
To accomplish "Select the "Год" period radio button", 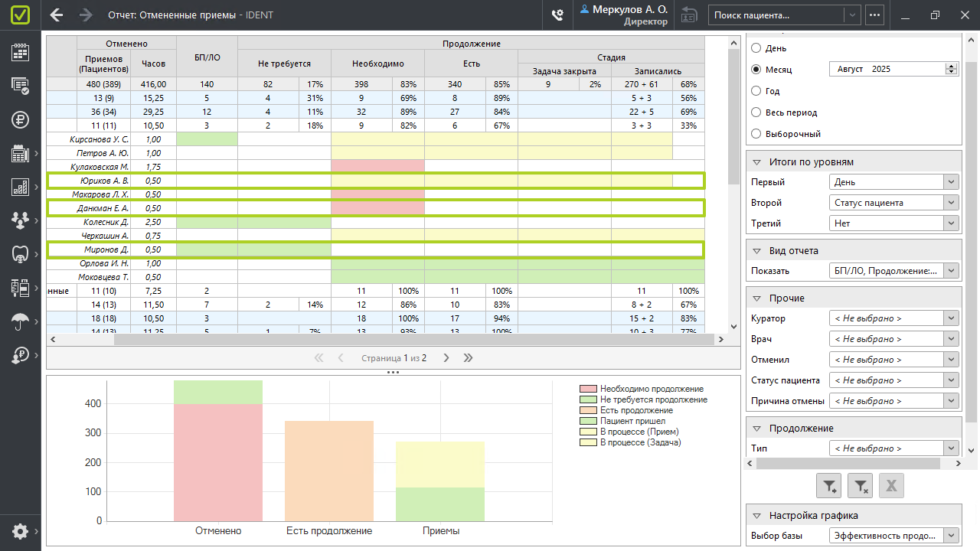I will [756, 91].
